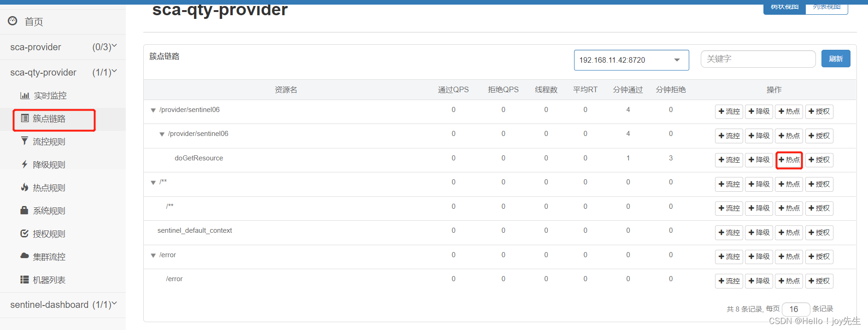
Task: Expand the sentinel-dashboard app entry
Action: (x=63, y=305)
